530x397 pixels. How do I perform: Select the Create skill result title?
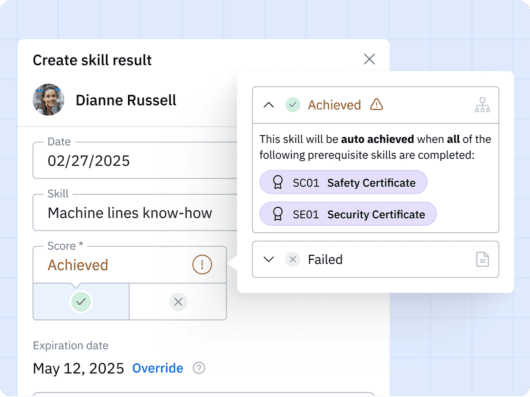tap(92, 60)
